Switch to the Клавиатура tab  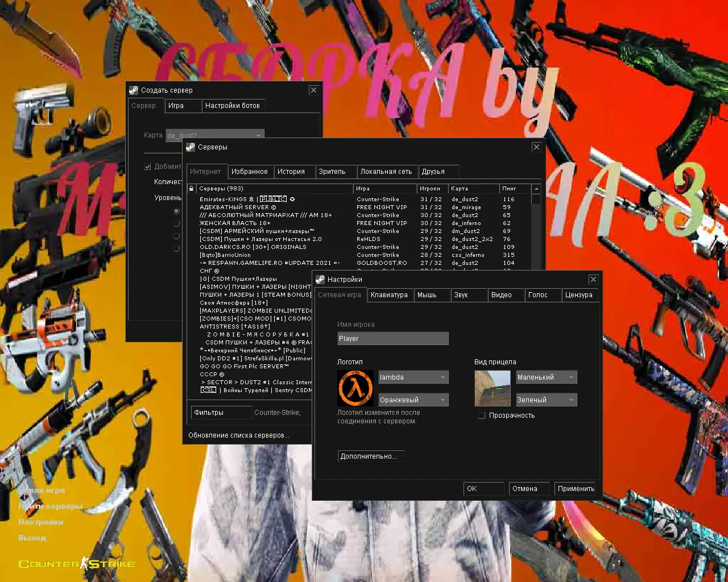tap(390, 295)
